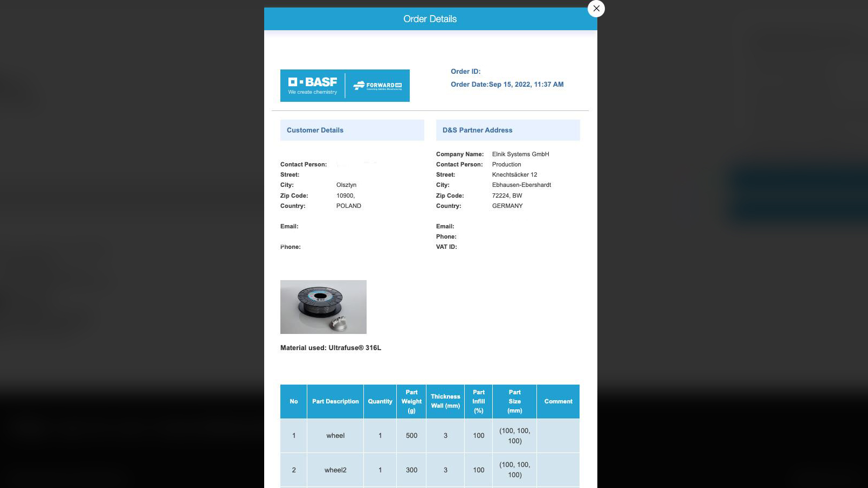
Task: Click the 500 part weight cell
Action: pyautogui.click(x=411, y=436)
